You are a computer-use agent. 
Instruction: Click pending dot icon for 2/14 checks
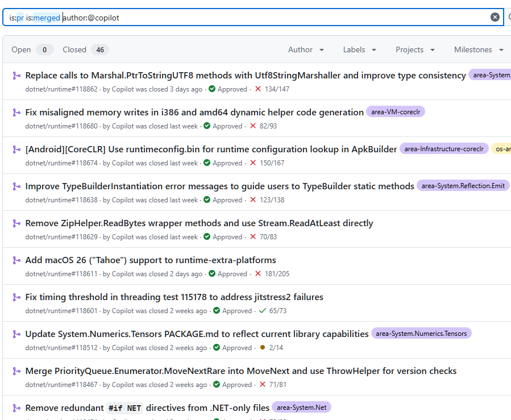[x=262, y=348]
